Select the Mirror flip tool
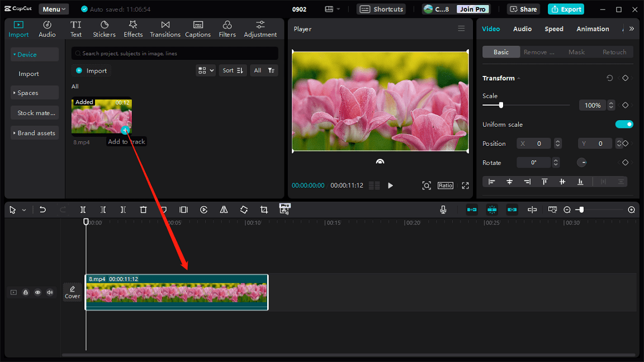This screenshot has width=644, height=362. pos(224,209)
